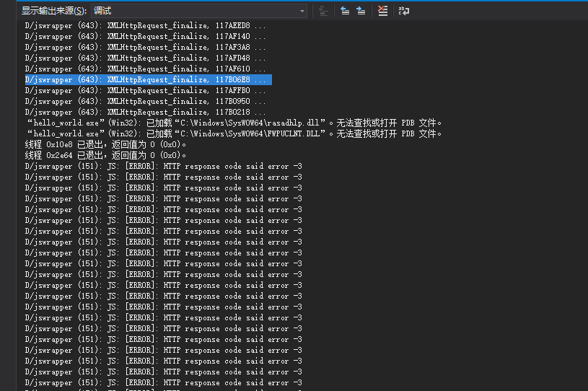Viewport: 588px width, 391px height.
Task: Select the 线程 0x10e8 已退出 line
Action: click(x=105, y=145)
